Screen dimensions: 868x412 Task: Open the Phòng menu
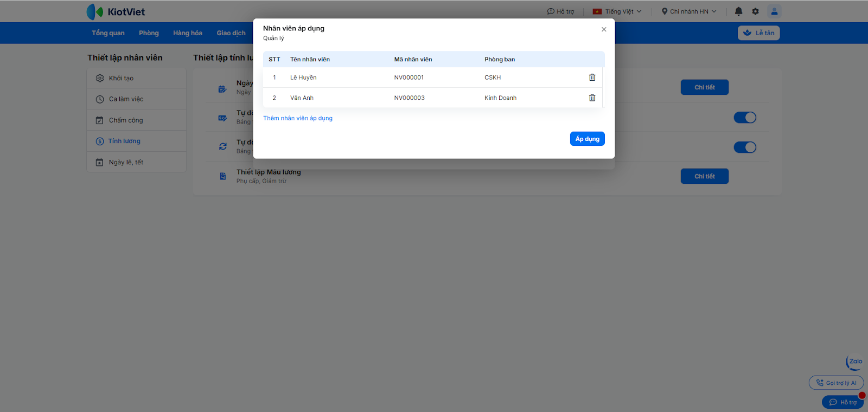coord(149,33)
